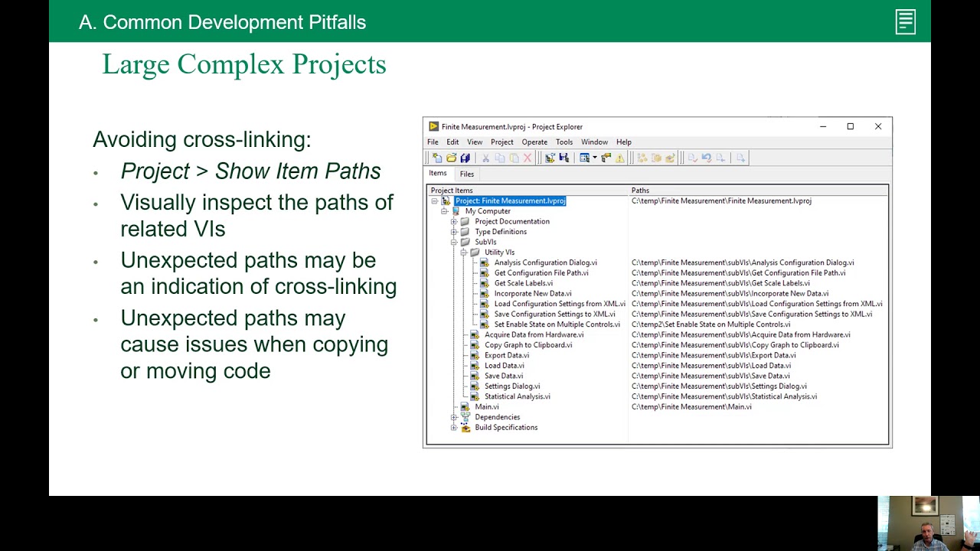The width and height of the screenshot is (980, 551).
Task: Click the Build Specifications node icon
Action: (465, 428)
